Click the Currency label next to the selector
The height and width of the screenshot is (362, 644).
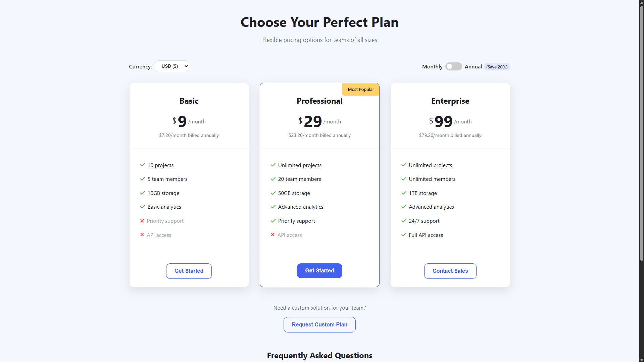click(x=140, y=66)
